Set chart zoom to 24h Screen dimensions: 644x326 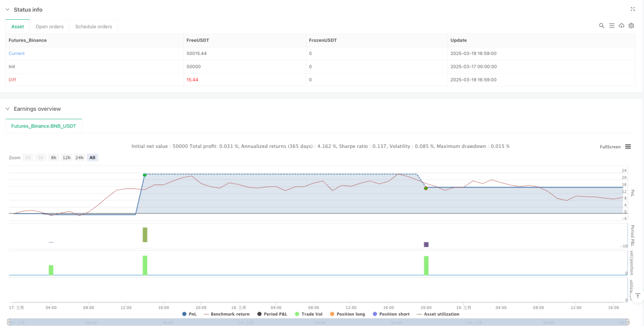[79, 158]
